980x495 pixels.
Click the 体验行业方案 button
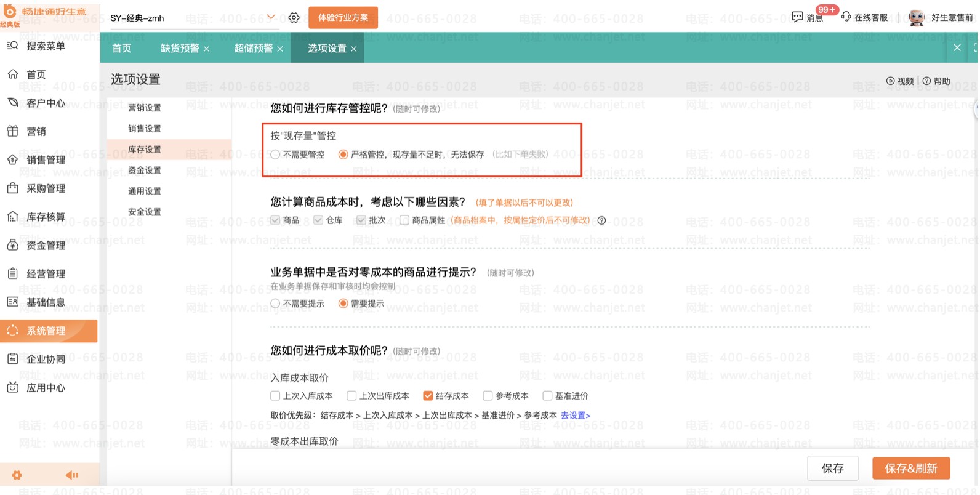343,17
